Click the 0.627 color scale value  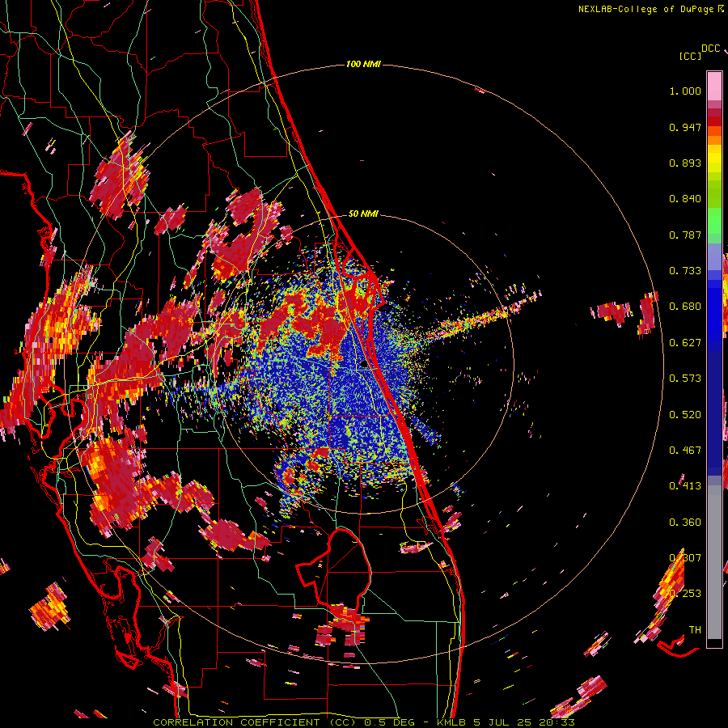pos(685,343)
